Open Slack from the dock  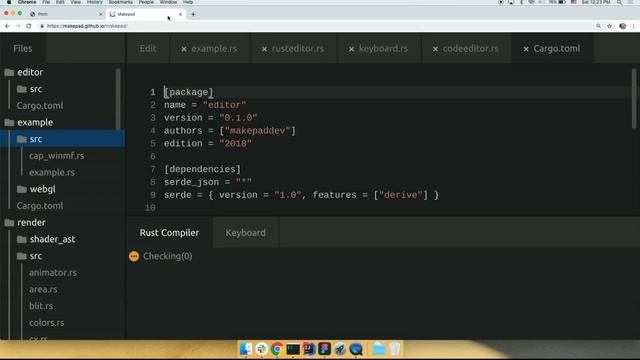(x=262, y=349)
